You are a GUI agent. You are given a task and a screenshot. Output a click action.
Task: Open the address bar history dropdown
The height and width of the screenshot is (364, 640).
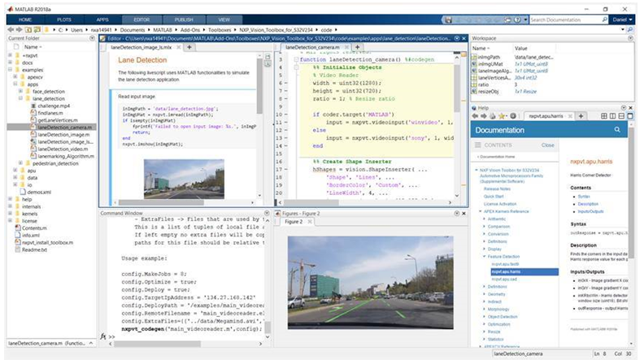click(622, 30)
